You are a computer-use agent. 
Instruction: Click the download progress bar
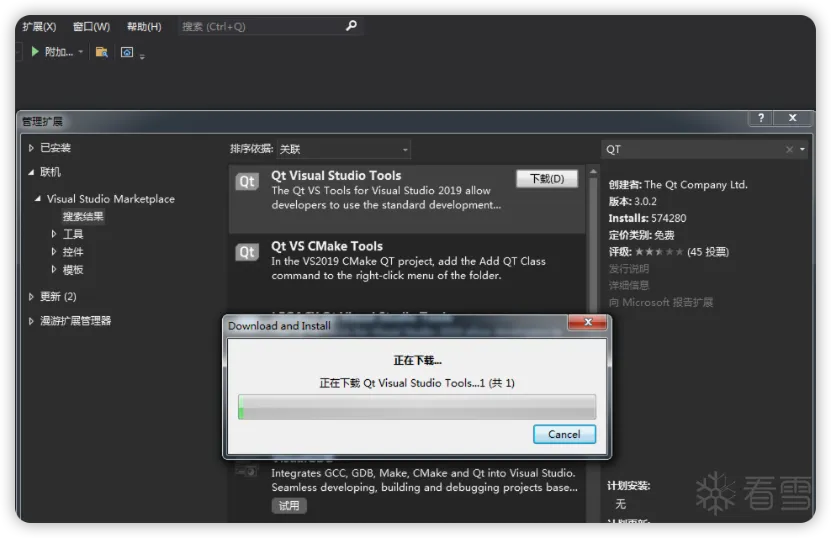(x=417, y=407)
